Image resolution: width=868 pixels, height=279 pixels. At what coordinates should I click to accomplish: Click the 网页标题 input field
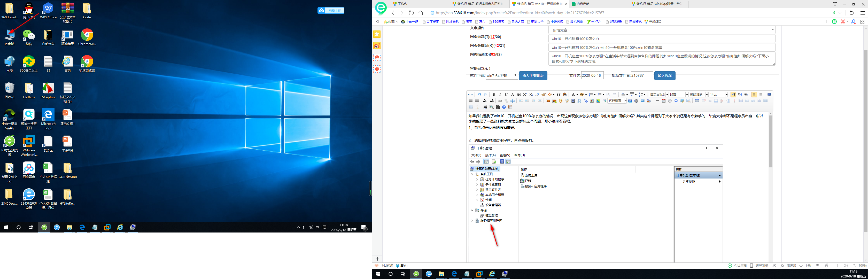tap(661, 39)
